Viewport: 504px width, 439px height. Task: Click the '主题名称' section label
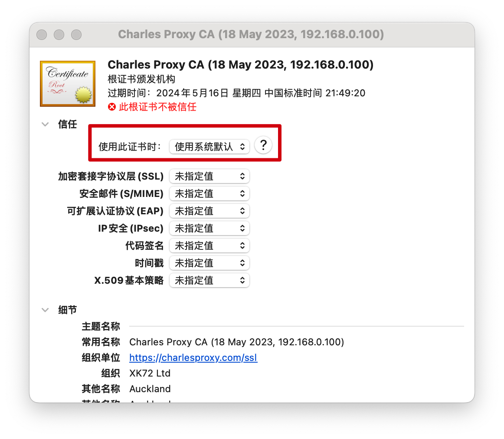click(x=101, y=327)
